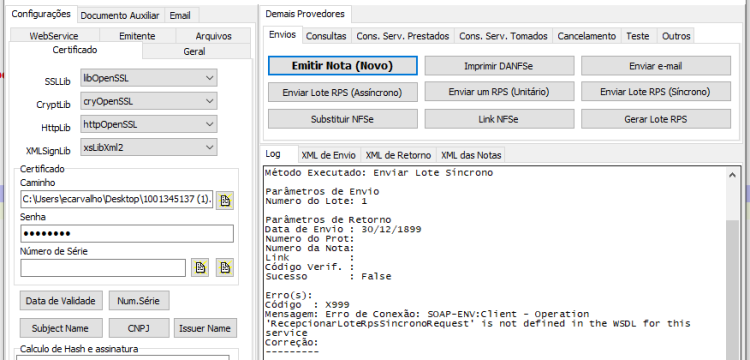Image resolution: width=750 pixels, height=360 pixels.
Task: Switch to the Documento Auxiliar tab
Action: pos(120,15)
